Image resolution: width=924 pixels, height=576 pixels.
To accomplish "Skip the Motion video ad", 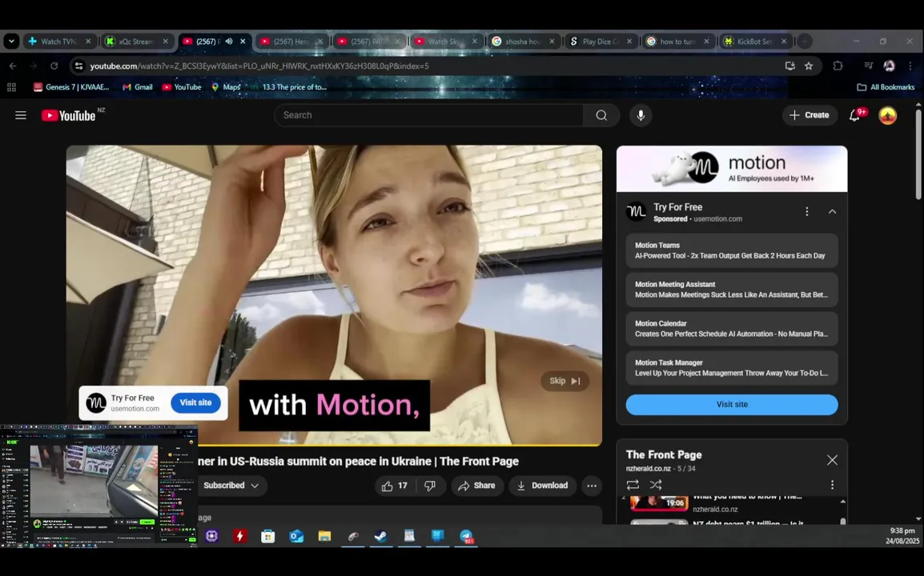I will coord(564,381).
